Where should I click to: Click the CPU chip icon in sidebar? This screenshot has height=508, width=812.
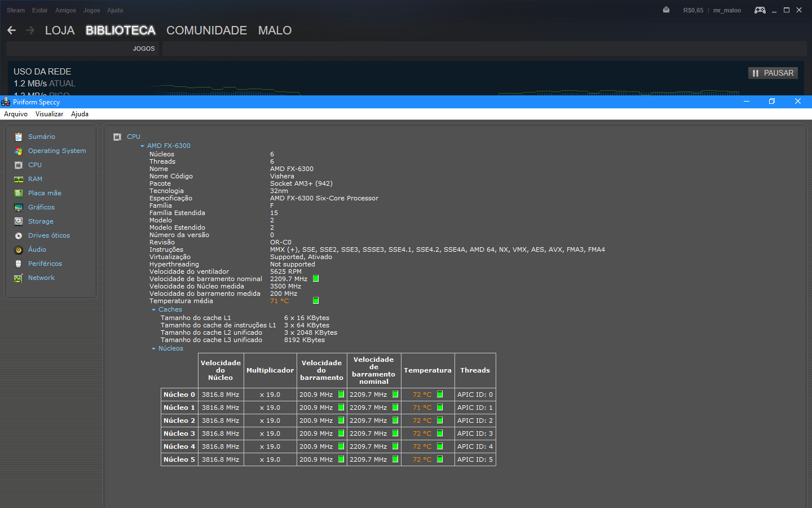[x=19, y=165]
